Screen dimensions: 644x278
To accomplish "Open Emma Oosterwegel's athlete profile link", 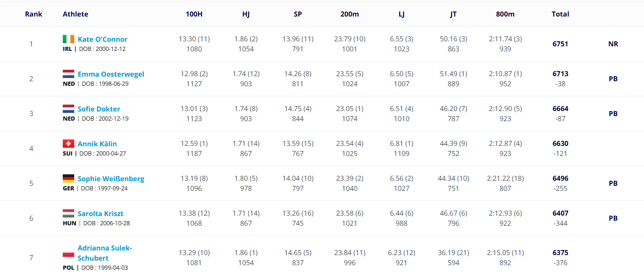I will coord(111,74).
